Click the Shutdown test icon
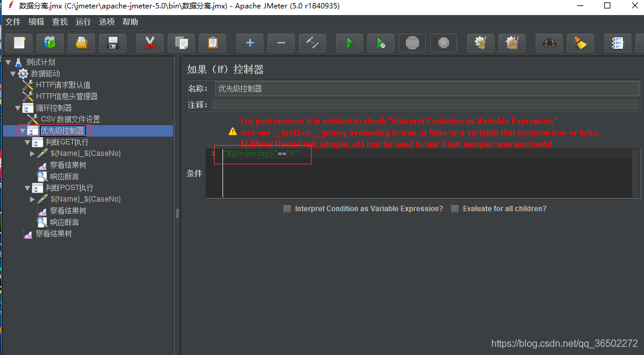The width and height of the screenshot is (644, 355). tap(443, 43)
